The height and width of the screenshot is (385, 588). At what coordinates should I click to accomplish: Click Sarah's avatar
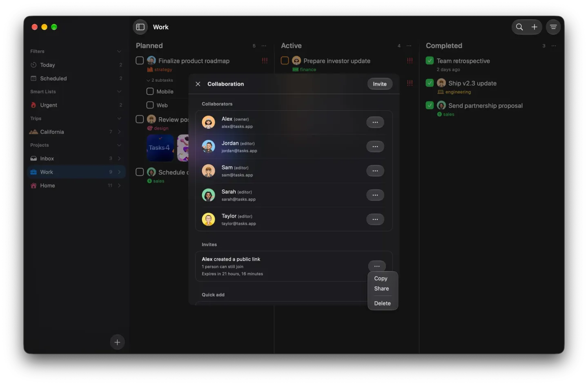208,195
